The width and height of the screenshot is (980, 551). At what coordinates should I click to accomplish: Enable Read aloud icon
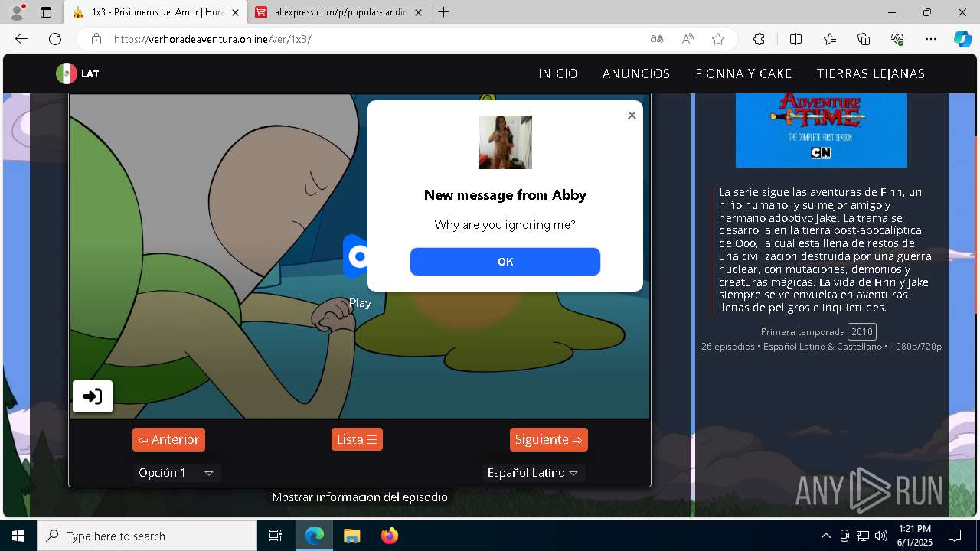pos(688,39)
